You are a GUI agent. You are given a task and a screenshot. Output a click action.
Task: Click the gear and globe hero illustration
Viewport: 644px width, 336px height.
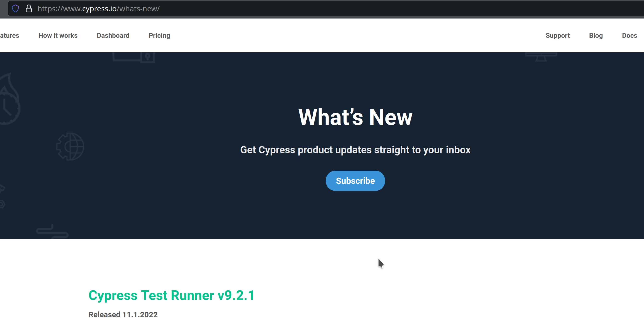point(70,147)
